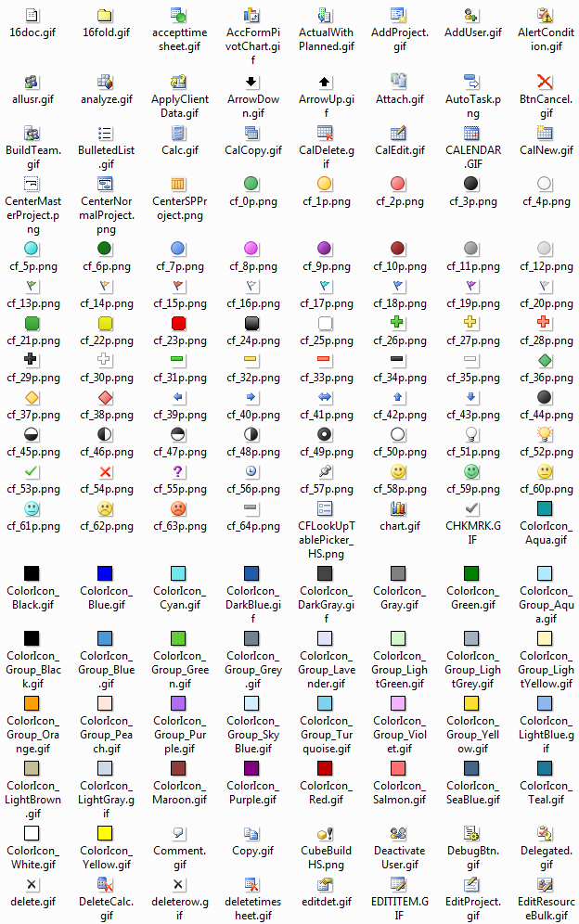
Task: Click the Attach.gif icon
Action: [x=399, y=82]
